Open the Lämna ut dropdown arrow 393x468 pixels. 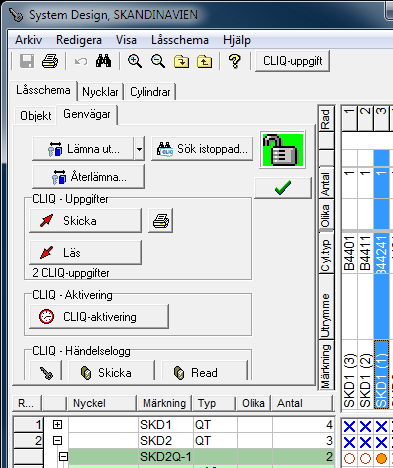point(139,149)
